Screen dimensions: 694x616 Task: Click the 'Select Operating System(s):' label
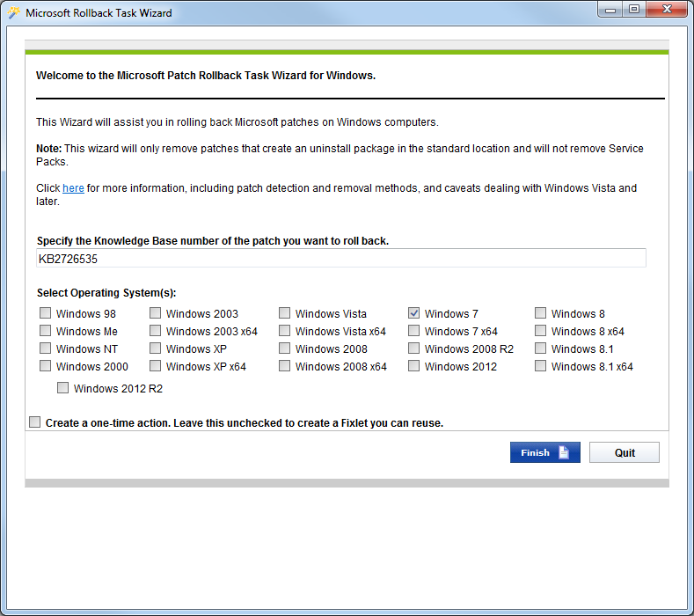[106, 293]
